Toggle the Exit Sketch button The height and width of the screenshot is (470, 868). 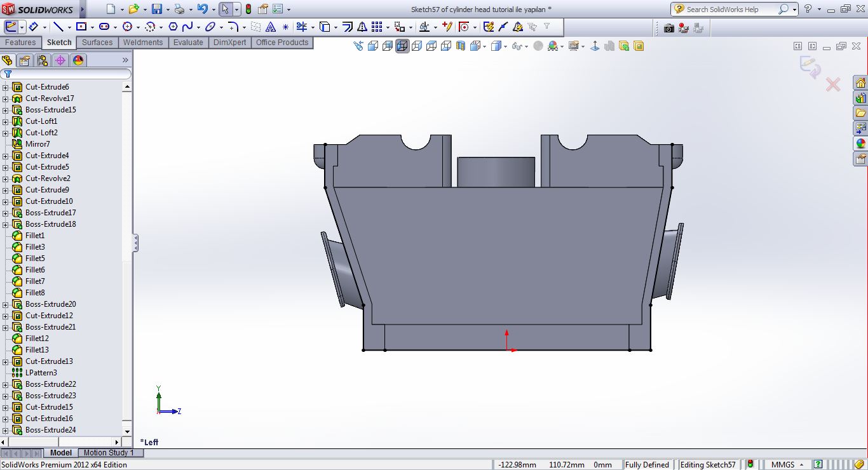point(11,27)
